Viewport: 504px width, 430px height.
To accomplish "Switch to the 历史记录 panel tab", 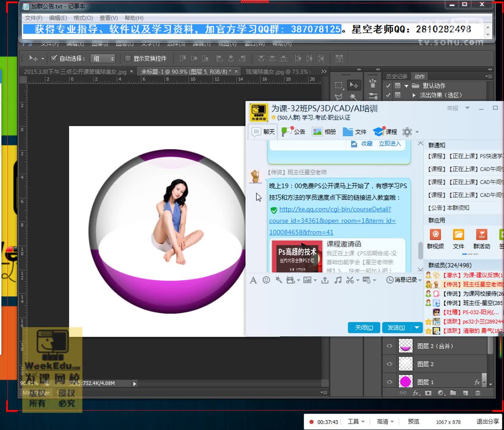I will [397, 76].
